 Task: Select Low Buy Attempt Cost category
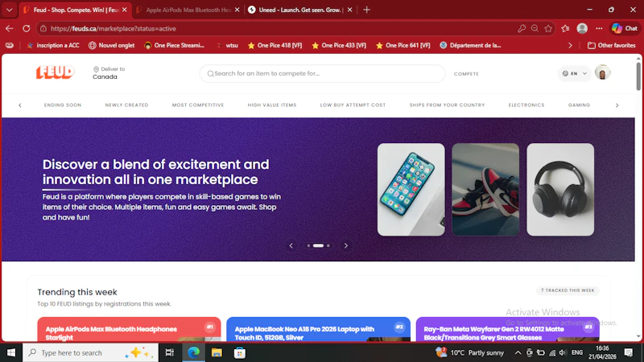click(x=353, y=105)
